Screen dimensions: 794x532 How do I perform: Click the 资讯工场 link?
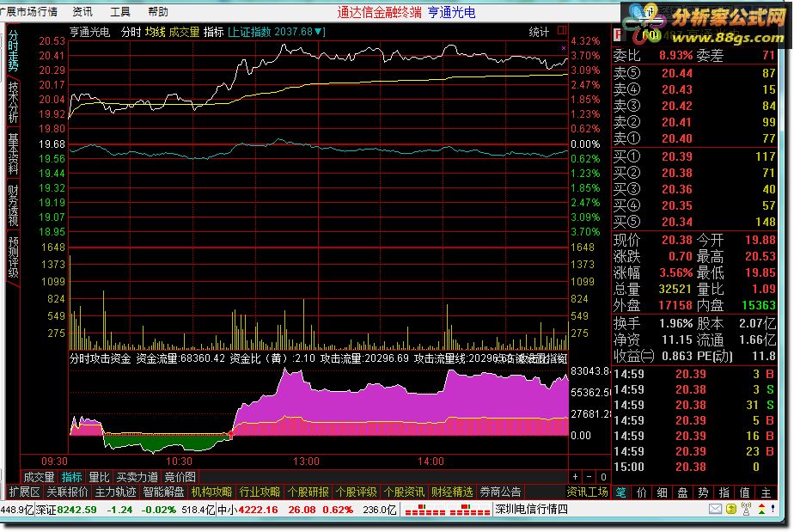tap(587, 492)
